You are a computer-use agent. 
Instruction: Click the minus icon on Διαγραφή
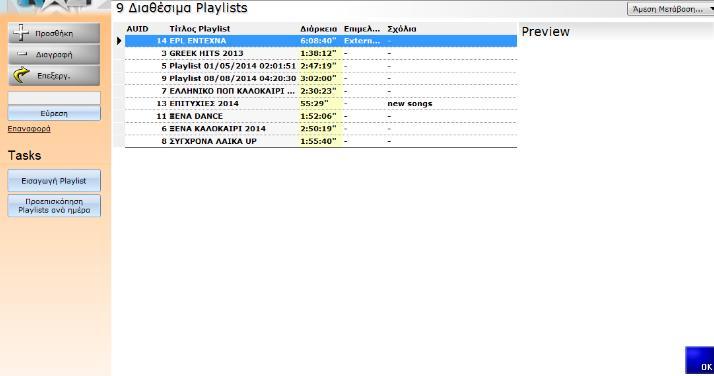pyautogui.click(x=22, y=54)
